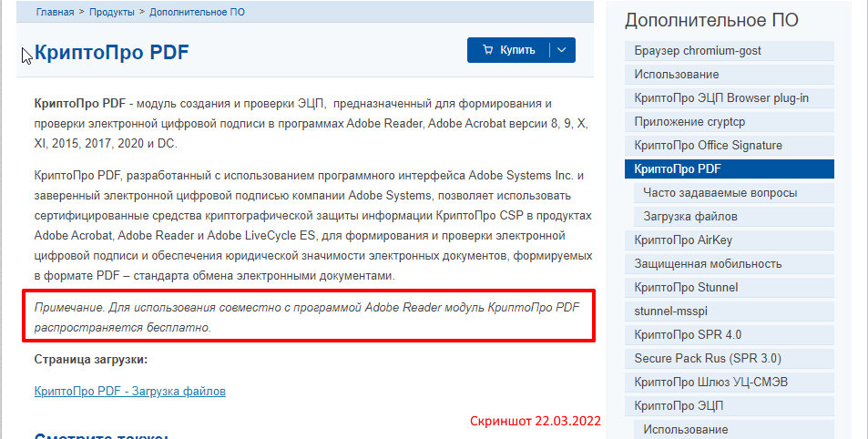Select КриптоПро AirKey in sidebar
The height and width of the screenshot is (439, 868).
click(x=729, y=240)
